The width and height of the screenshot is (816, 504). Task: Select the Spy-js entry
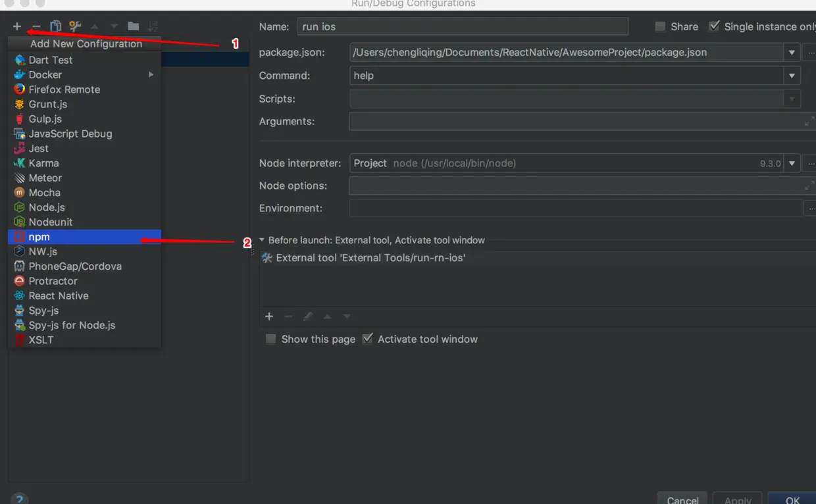point(84,311)
